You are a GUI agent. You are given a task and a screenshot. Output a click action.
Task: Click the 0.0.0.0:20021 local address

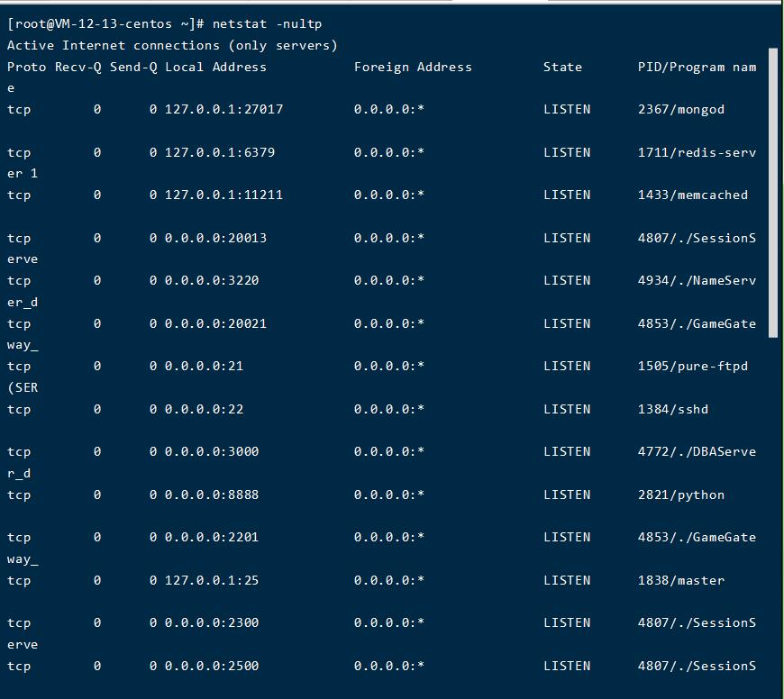215,323
